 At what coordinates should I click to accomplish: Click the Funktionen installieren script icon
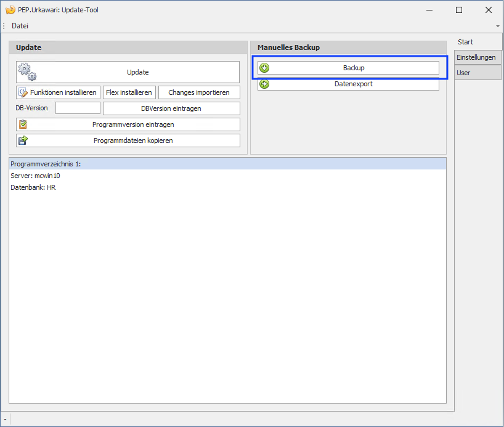tap(23, 92)
